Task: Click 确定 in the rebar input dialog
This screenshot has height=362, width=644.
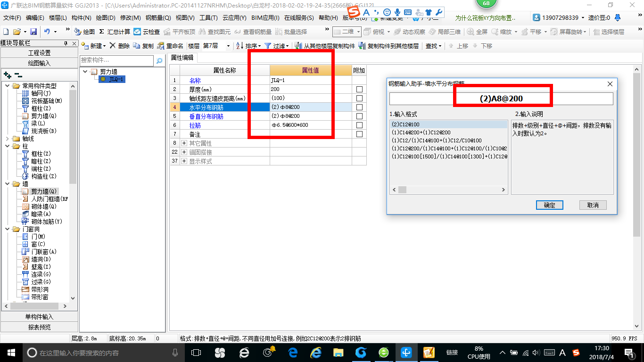Action: coord(550,205)
